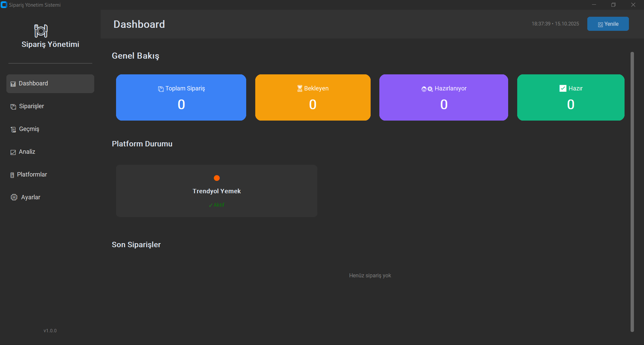Click the Siparişler sidebar icon
The image size is (644, 345).
(13, 107)
